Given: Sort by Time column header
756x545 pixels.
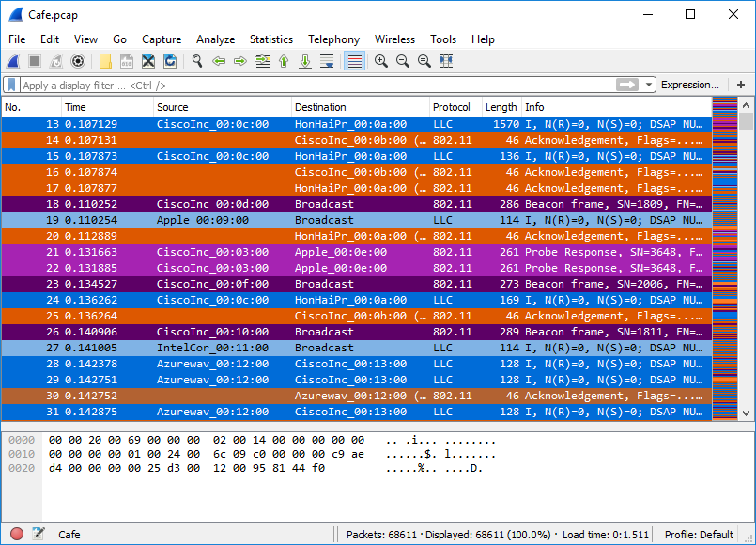Looking at the screenshot, I should 107,107.
